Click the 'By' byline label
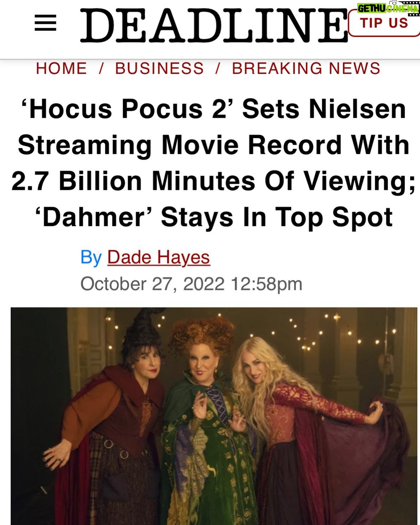The width and height of the screenshot is (420, 525). tap(91, 257)
